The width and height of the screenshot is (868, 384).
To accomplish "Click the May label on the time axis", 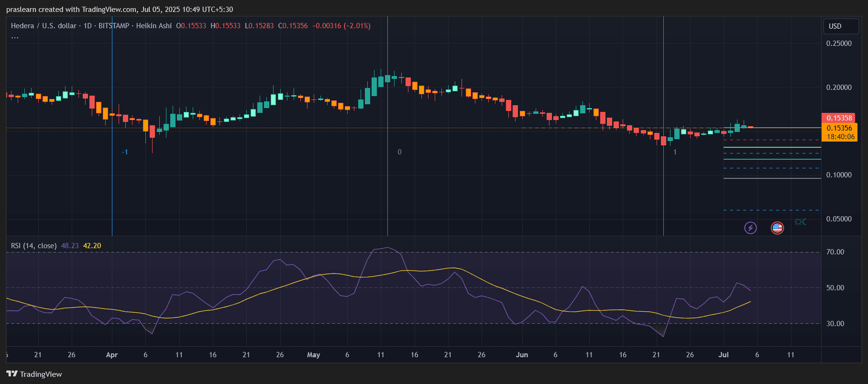I will (x=313, y=355).
